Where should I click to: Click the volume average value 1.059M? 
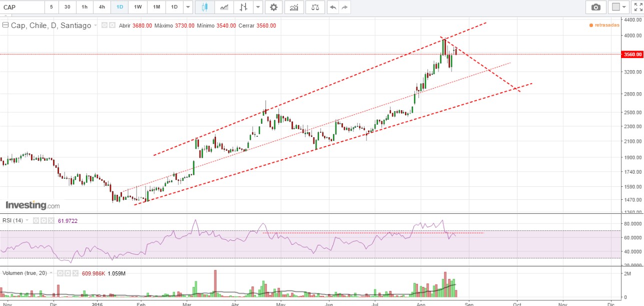click(116, 273)
